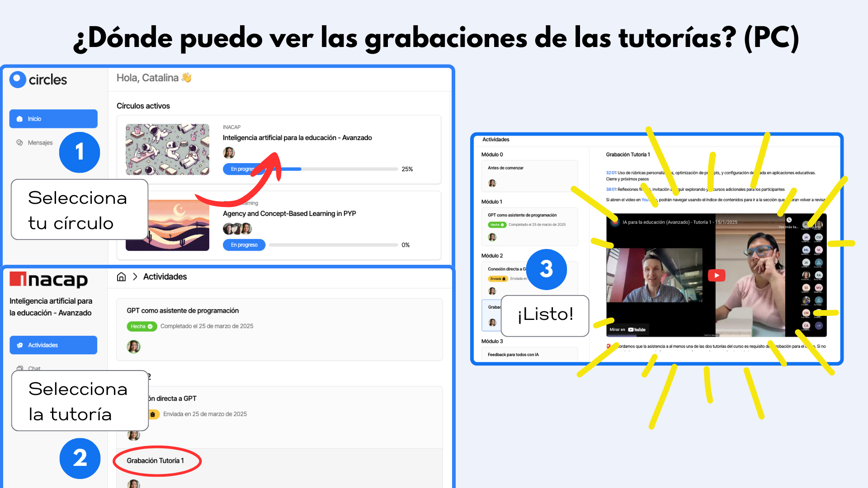The image size is (868, 488).
Task: Click the 25% course progress bar
Action: tap(334, 169)
